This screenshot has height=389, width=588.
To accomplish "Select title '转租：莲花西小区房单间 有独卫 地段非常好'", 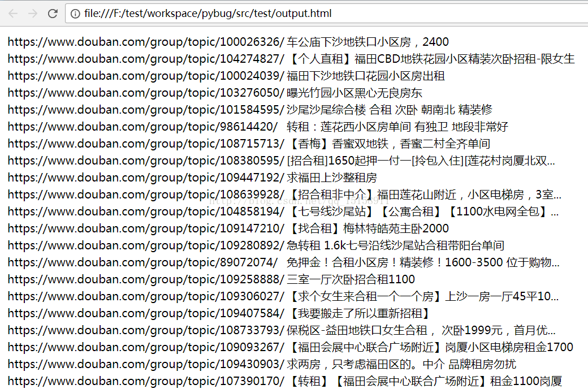I will pos(397,127).
